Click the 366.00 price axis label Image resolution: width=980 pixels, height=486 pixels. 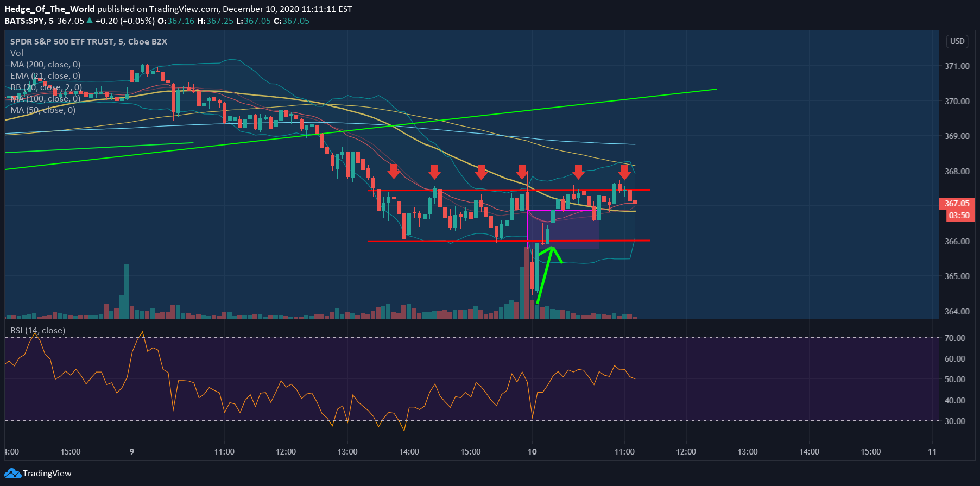[x=957, y=241]
